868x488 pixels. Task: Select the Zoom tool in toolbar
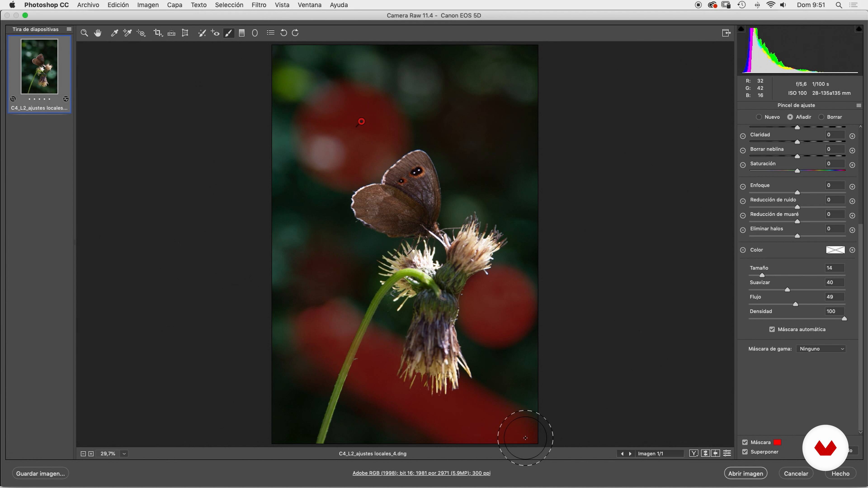point(84,33)
